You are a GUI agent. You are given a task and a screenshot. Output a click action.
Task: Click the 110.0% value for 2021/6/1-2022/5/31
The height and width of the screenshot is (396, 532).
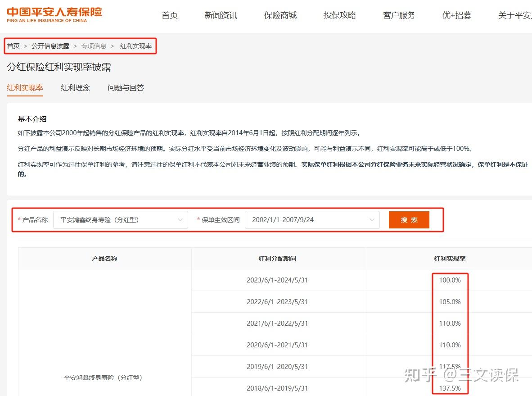coord(450,323)
